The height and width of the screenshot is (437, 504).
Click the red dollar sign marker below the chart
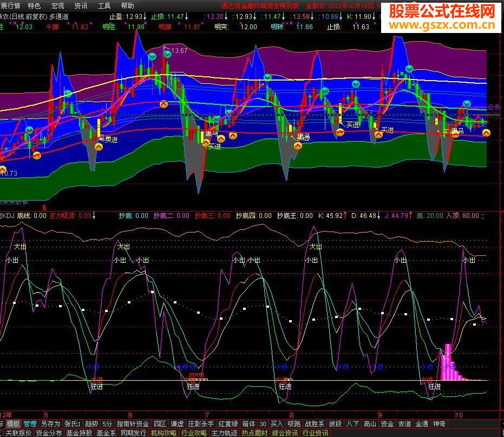click(44, 208)
